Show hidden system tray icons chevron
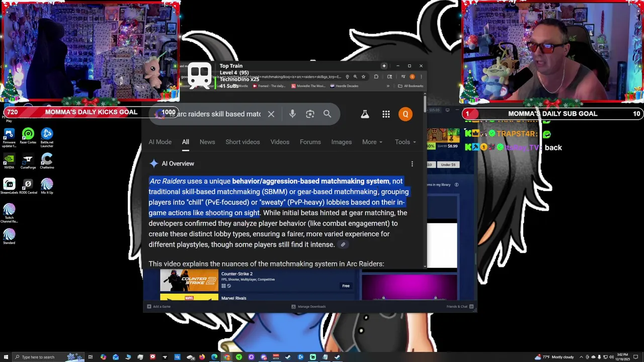 [x=581, y=357]
